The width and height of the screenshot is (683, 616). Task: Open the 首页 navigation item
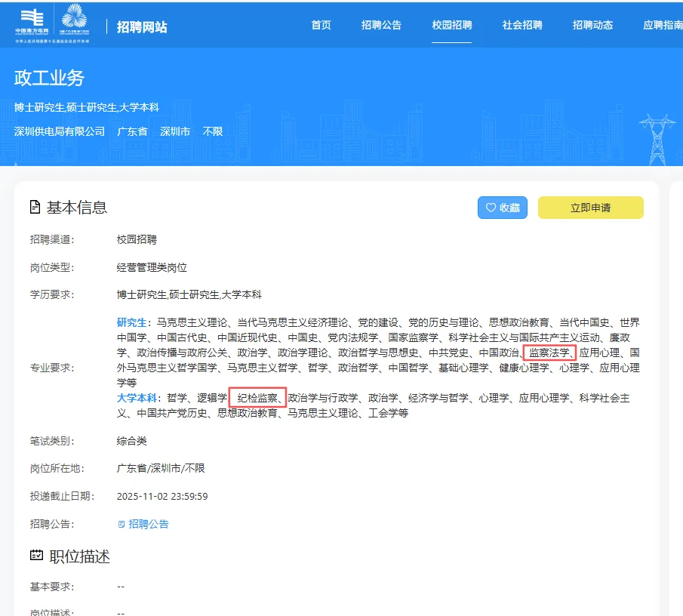[320, 25]
